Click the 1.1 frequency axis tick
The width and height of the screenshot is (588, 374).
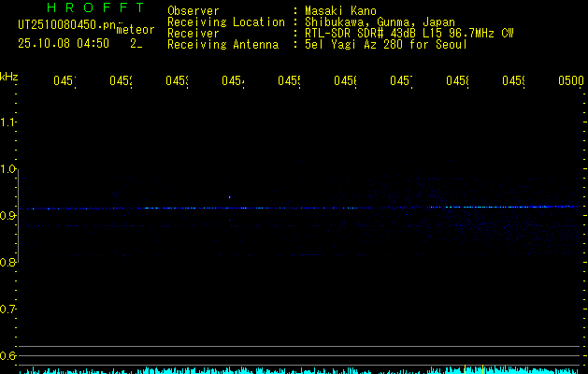[9, 122]
